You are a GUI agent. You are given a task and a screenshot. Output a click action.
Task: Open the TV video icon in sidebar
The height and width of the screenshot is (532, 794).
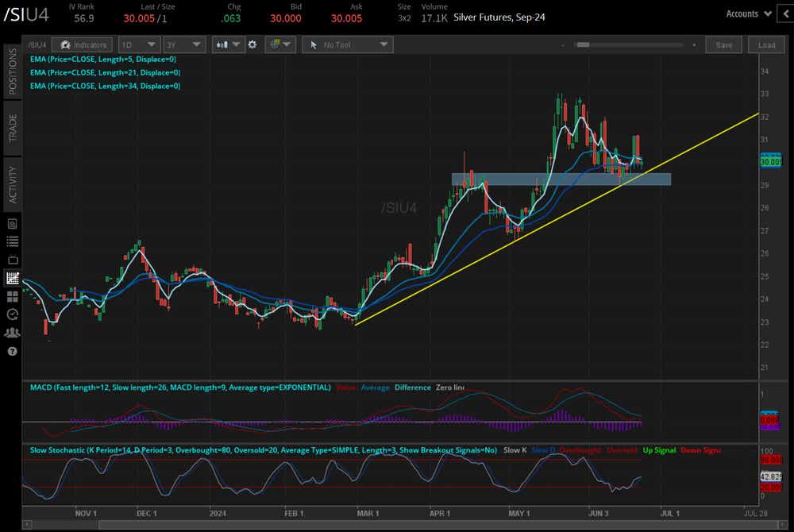pyautogui.click(x=12, y=260)
